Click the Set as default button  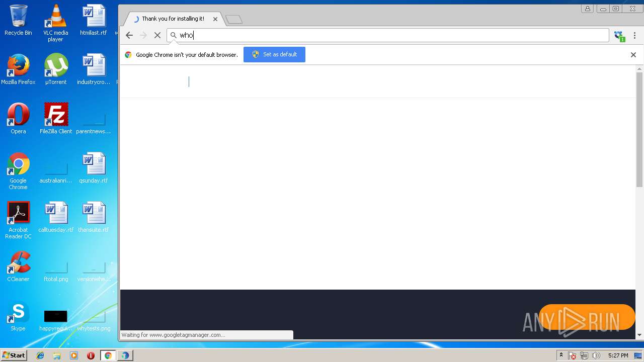point(274,54)
